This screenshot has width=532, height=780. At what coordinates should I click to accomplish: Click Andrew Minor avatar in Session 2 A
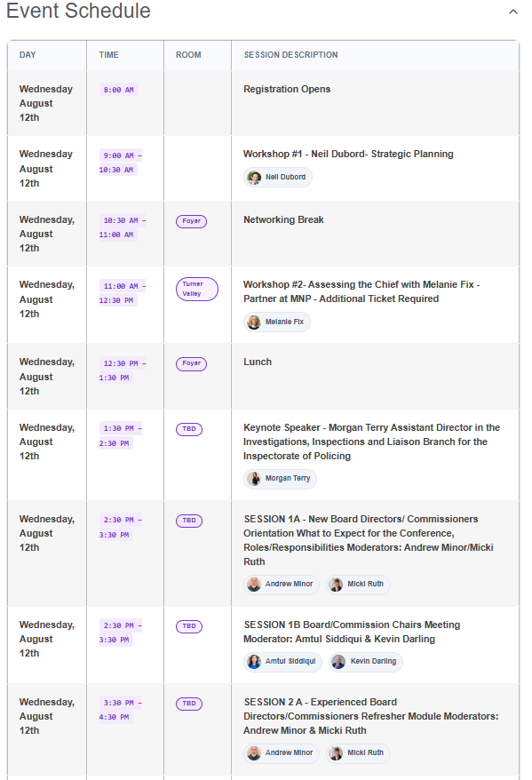[x=254, y=753]
